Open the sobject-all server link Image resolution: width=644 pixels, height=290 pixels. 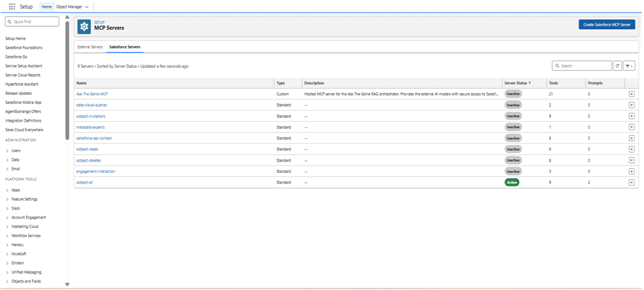click(85, 182)
